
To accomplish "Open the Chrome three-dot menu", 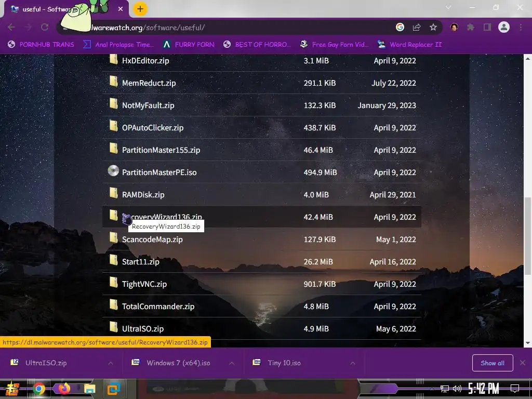I will click(x=521, y=27).
